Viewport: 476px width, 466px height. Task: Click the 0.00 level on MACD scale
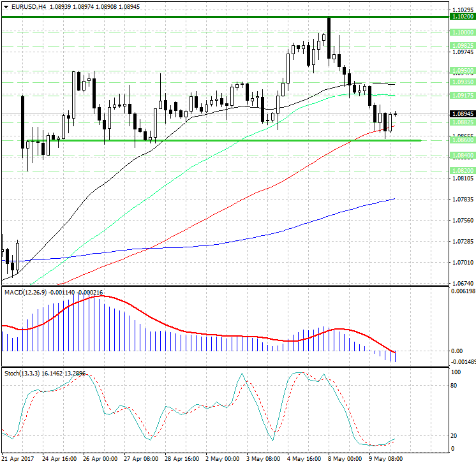[x=457, y=351]
